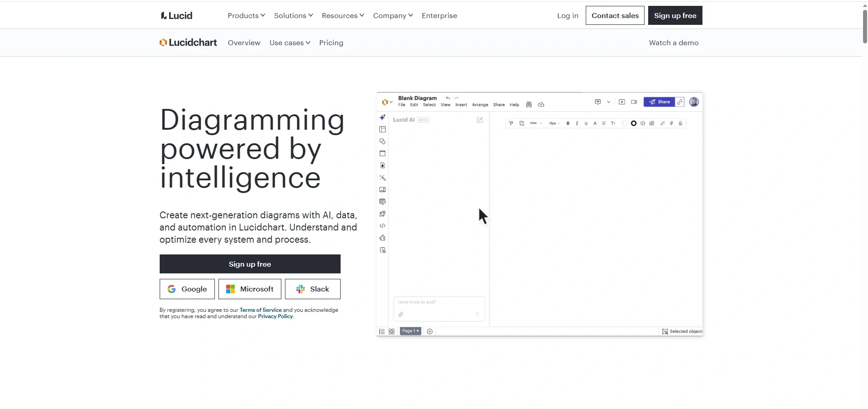This screenshot has width=868, height=409.
Task: Toggle italic text formatting
Action: (577, 123)
